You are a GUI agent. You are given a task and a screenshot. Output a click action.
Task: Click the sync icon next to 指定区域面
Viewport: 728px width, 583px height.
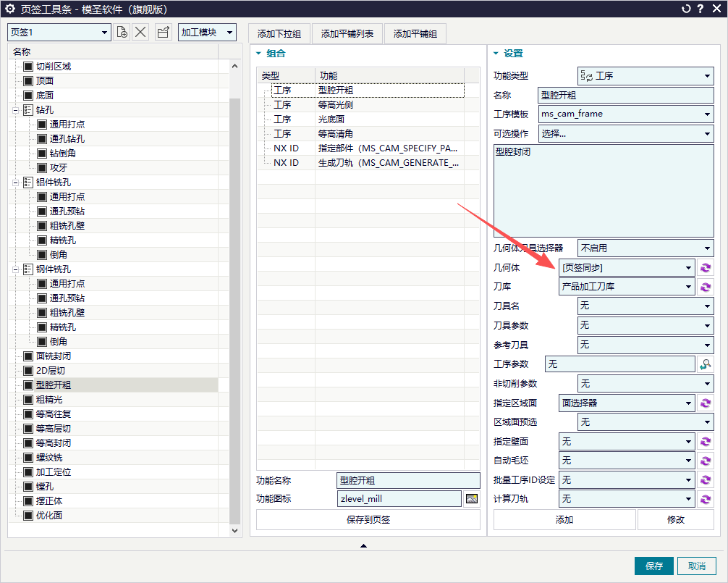pos(706,403)
